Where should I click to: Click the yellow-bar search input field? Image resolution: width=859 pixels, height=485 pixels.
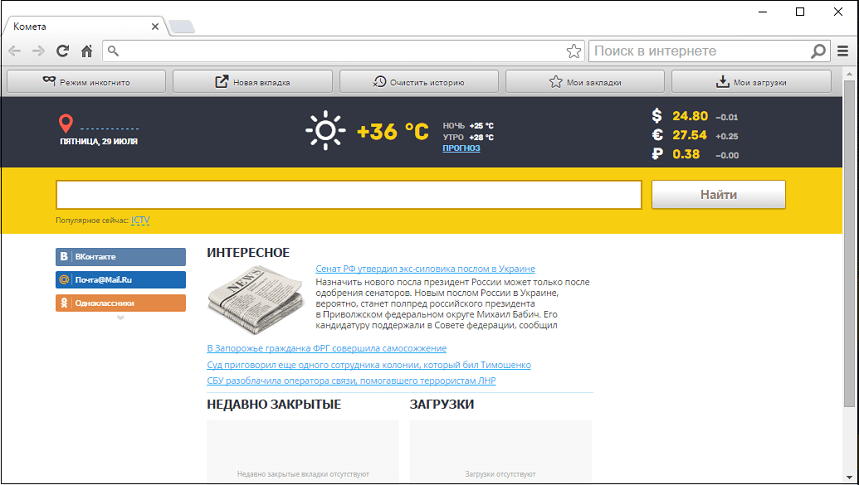[x=348, y=194]
